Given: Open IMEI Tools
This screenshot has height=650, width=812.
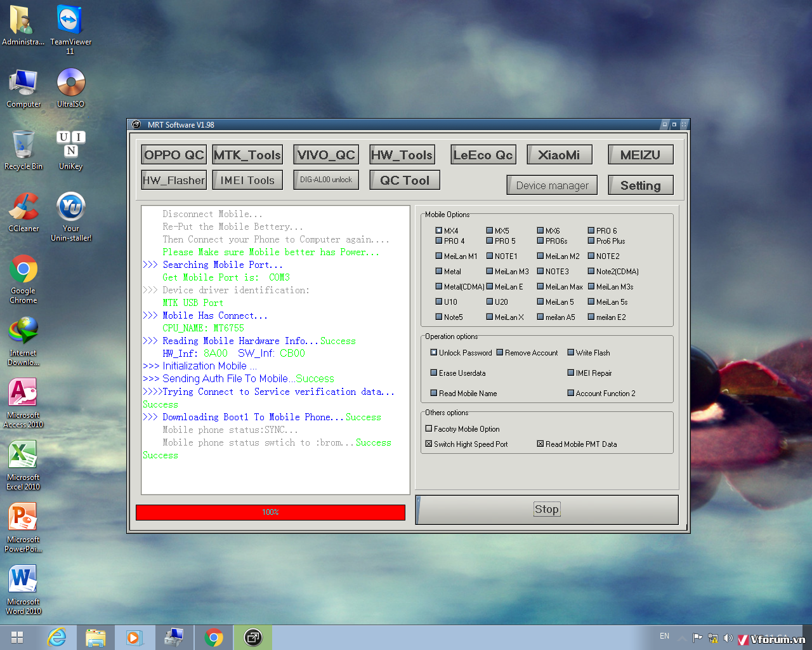Looking at the screenshot, I should coord(247,180).
